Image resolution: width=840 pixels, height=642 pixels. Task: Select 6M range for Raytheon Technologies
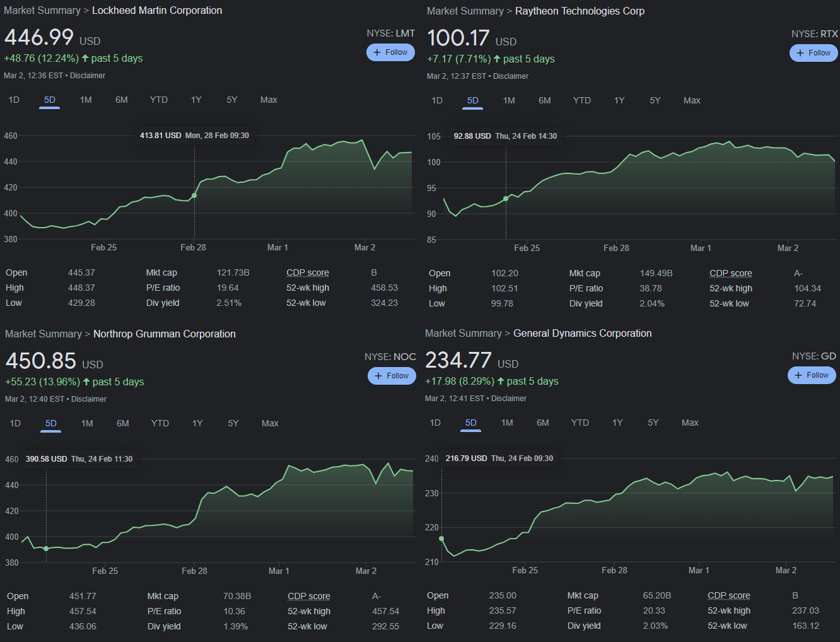[545, 100]
